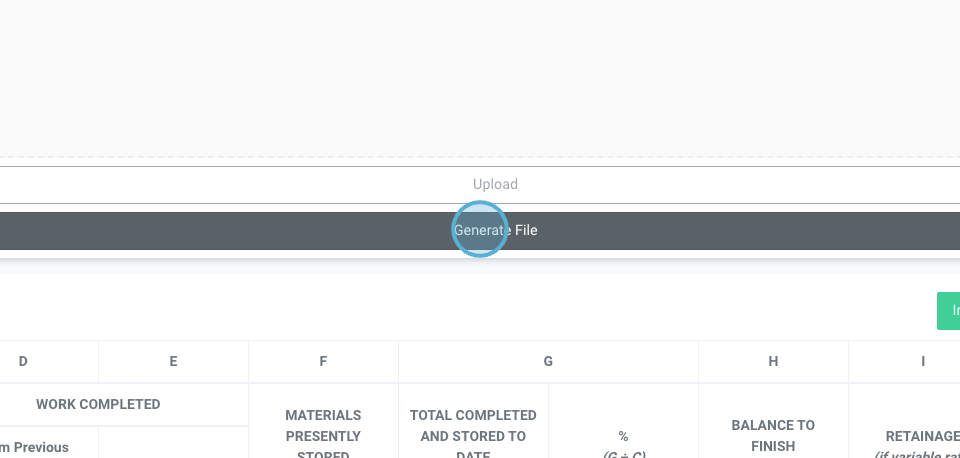Screen dimensions: 960x458
Task: Click the dashed border below drop area
Action: point(480,157)
